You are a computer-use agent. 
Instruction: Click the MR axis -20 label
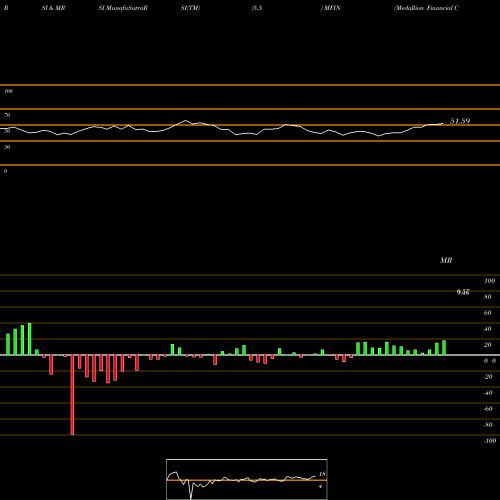(488, 377)
